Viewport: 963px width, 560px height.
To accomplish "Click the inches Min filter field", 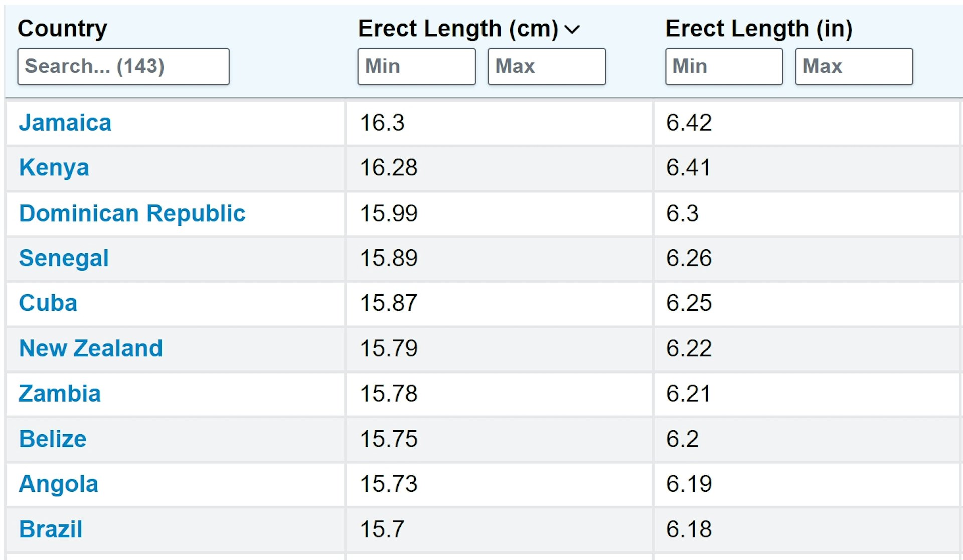I will coord(724,66).
